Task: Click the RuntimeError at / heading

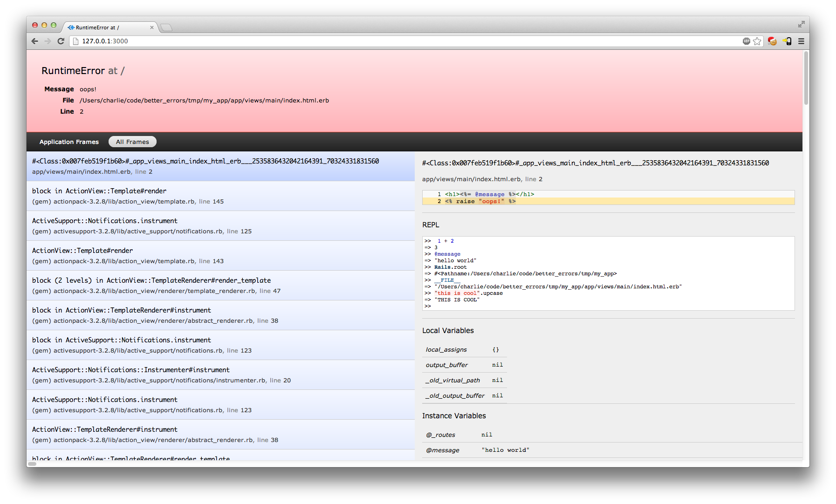Action: [x=83, y=71]
